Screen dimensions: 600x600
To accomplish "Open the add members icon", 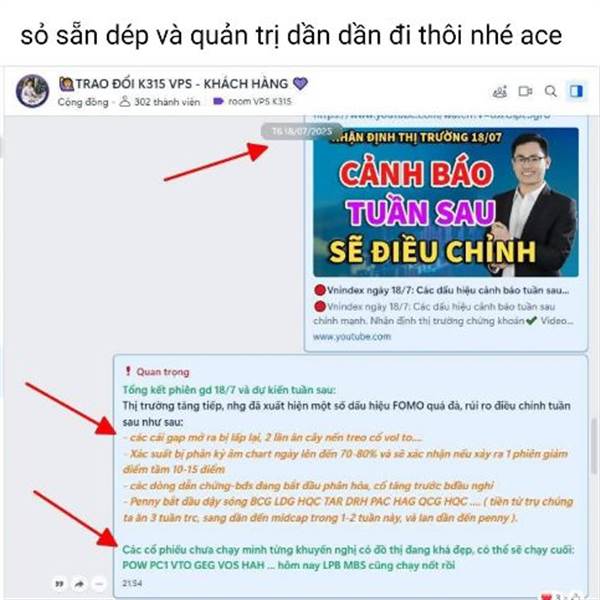I will coord(499,91).
